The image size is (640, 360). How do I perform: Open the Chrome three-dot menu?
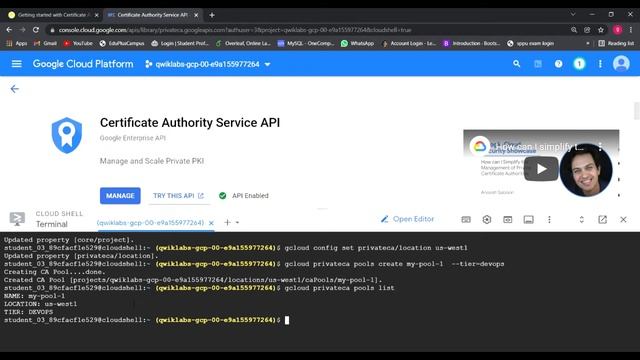(631, 30)
